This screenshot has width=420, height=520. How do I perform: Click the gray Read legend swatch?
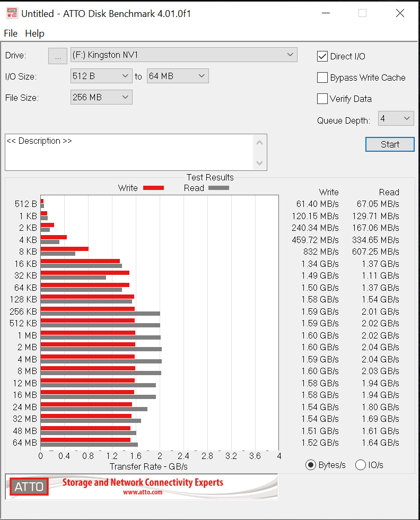pos(219,188)
